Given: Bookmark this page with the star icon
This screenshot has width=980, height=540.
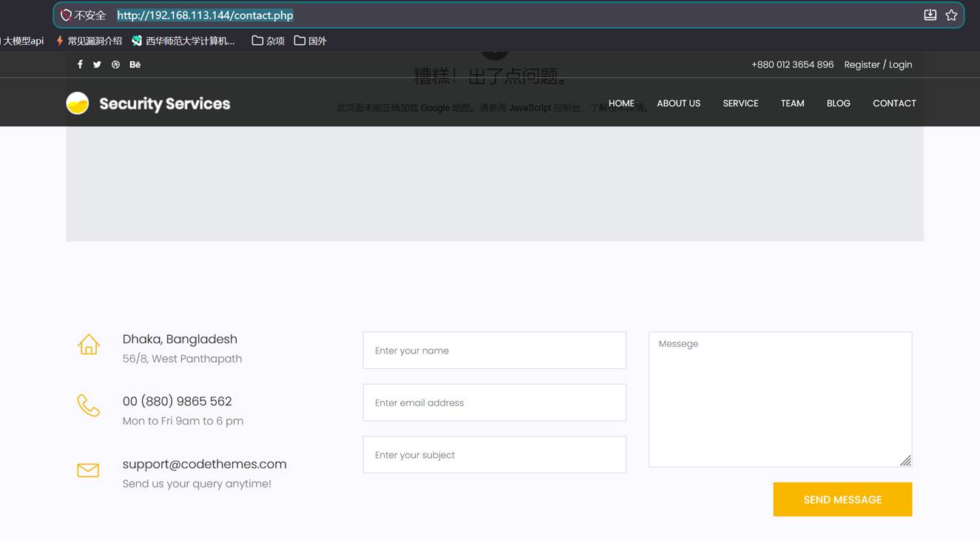Looking at the screenshot, I should (x=951, y=15).
